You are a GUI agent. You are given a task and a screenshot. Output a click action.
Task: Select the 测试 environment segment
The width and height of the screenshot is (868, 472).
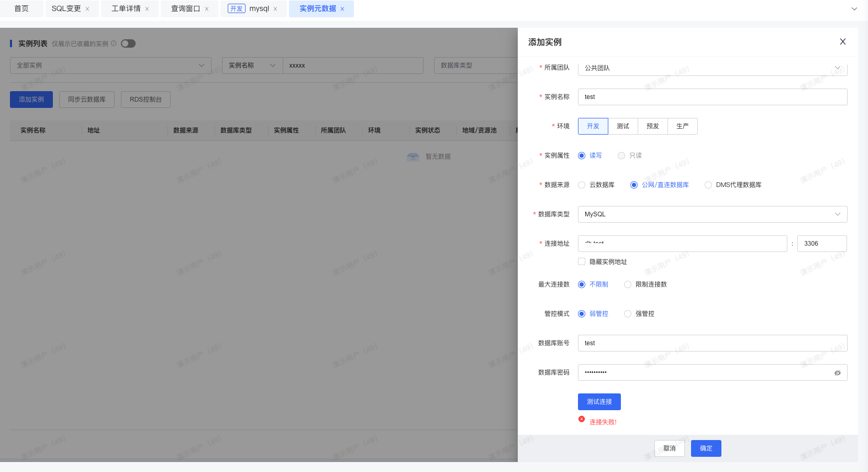click(x=623, y=126)
